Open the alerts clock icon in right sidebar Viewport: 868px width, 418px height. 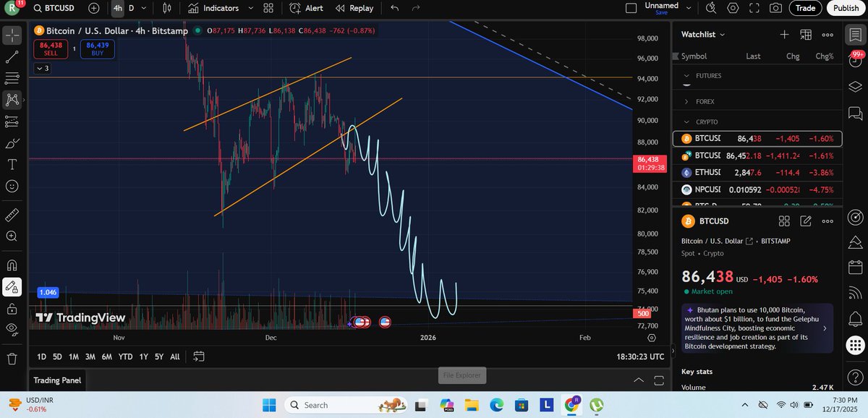(855, 60)
